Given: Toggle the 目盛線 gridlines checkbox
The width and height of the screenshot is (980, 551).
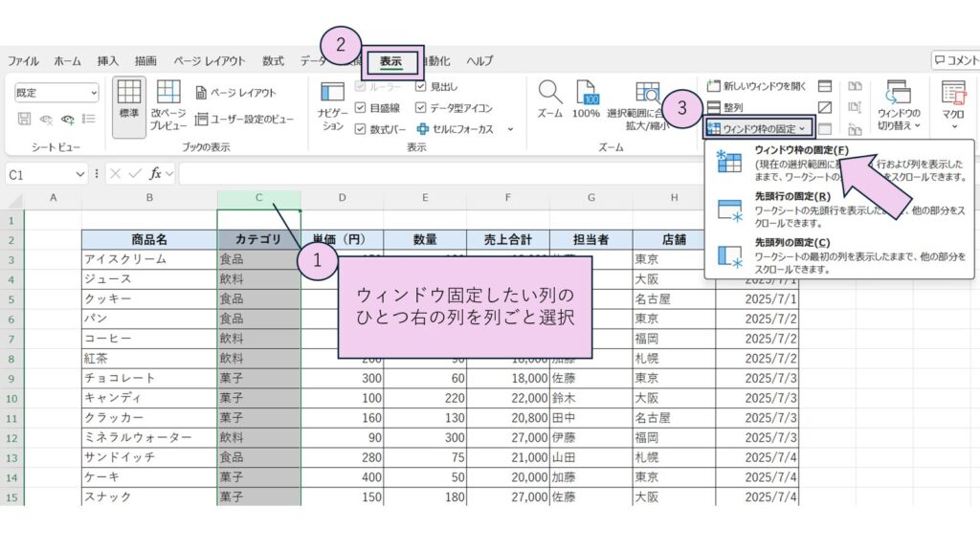Looking at the screenshot, I should pyautogui.click(x=361, y=108).
